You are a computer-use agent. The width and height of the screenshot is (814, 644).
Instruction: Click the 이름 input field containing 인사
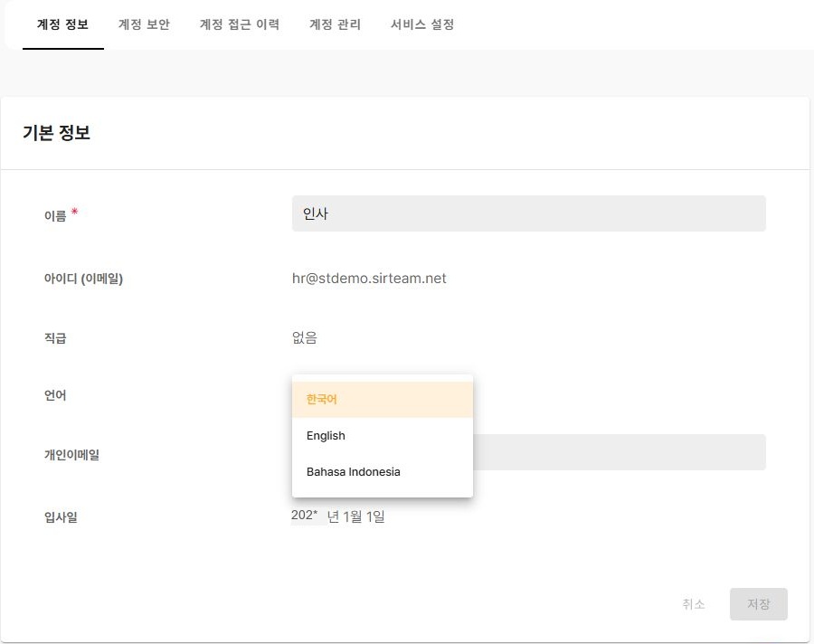pos(528,213)
